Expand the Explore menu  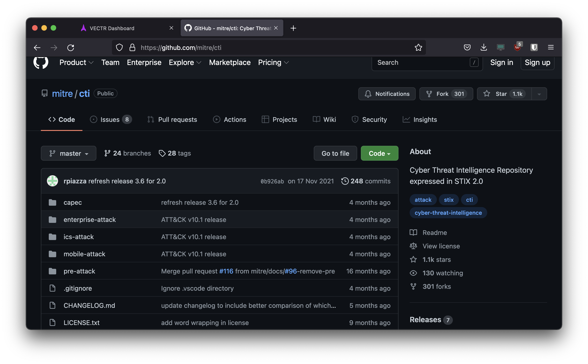(x=185, y=62)
